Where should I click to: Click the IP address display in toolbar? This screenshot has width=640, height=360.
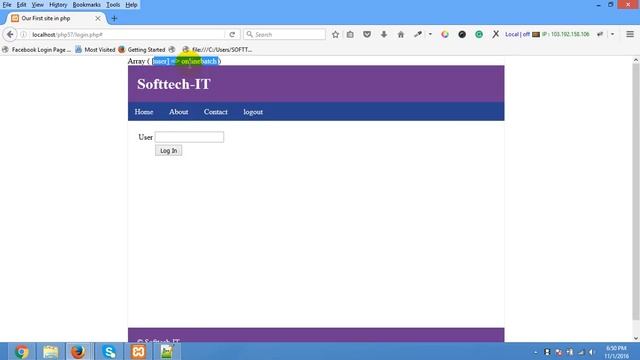coord(565,34)
